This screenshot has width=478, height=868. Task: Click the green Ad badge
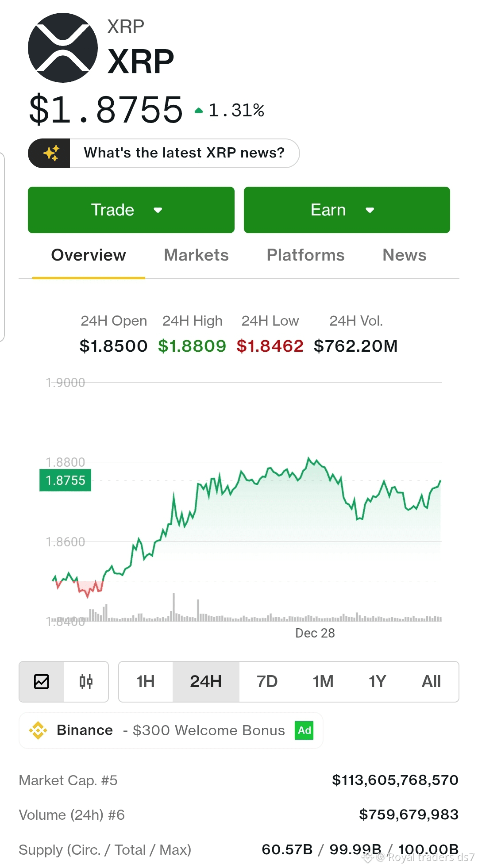304,730
